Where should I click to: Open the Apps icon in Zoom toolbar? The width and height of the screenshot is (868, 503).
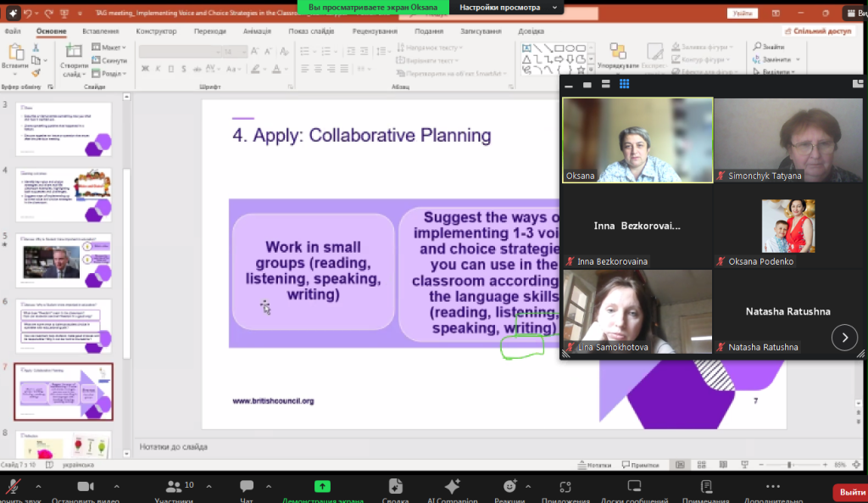565,486
